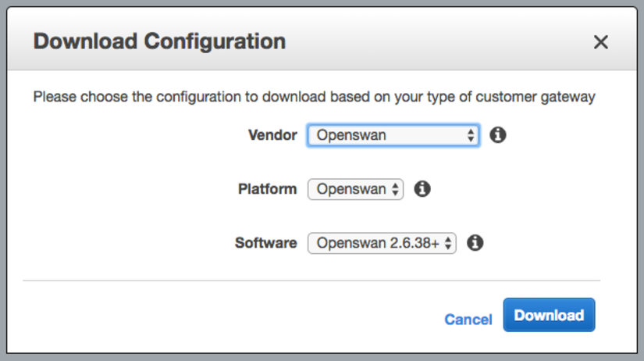This screenshot has width=644, height=361.
Task: Close the Download Configuration dialog with X
Action: coord(601,42)
